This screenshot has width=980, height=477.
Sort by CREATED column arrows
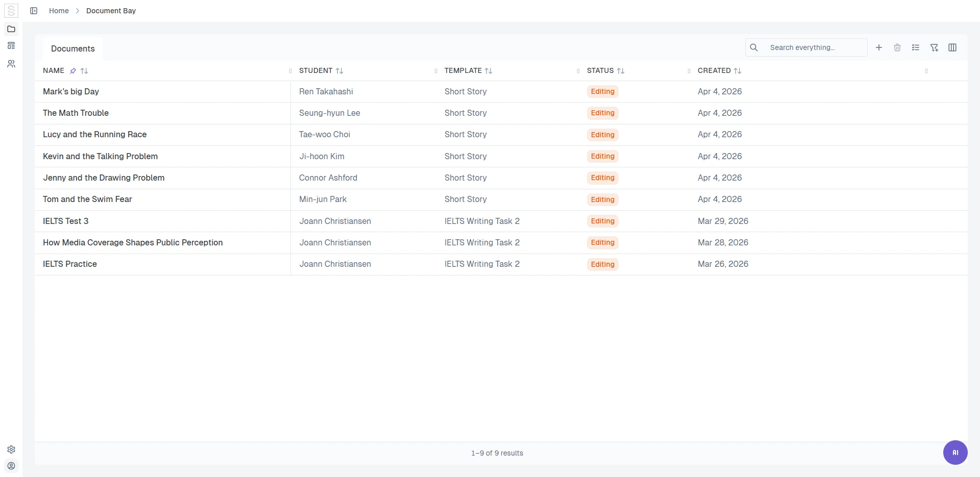[x=738, y=71]
